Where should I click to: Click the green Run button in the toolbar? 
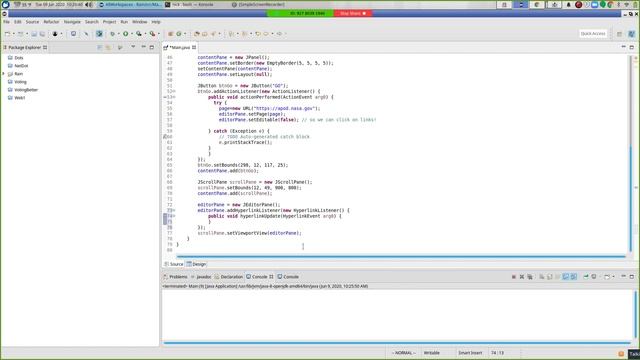[126, 34]
